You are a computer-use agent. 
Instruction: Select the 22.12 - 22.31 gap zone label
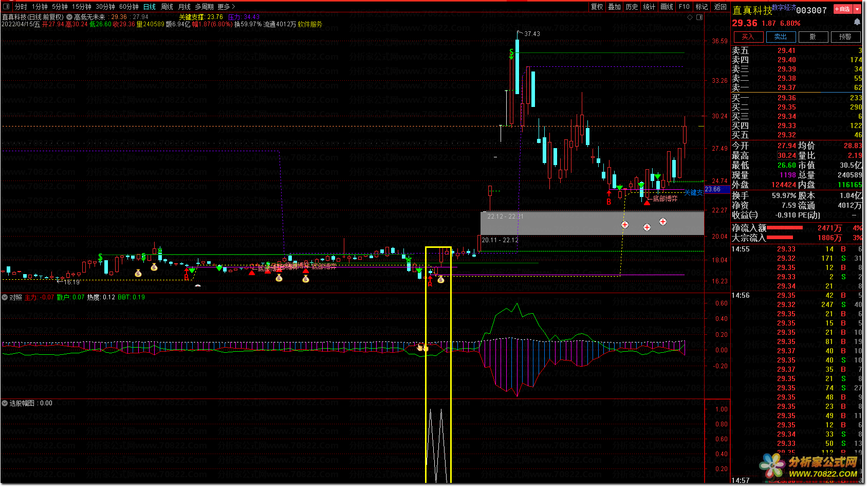[x=505, y=217]
